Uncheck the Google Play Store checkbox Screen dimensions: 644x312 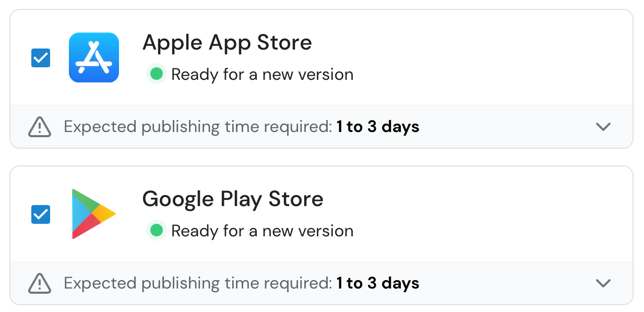[41, 214]
